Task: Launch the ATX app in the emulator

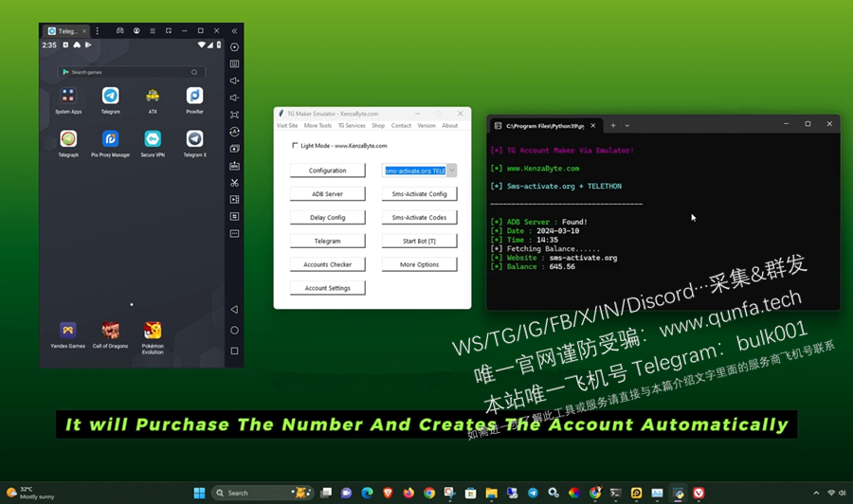Action: point(153,97)
